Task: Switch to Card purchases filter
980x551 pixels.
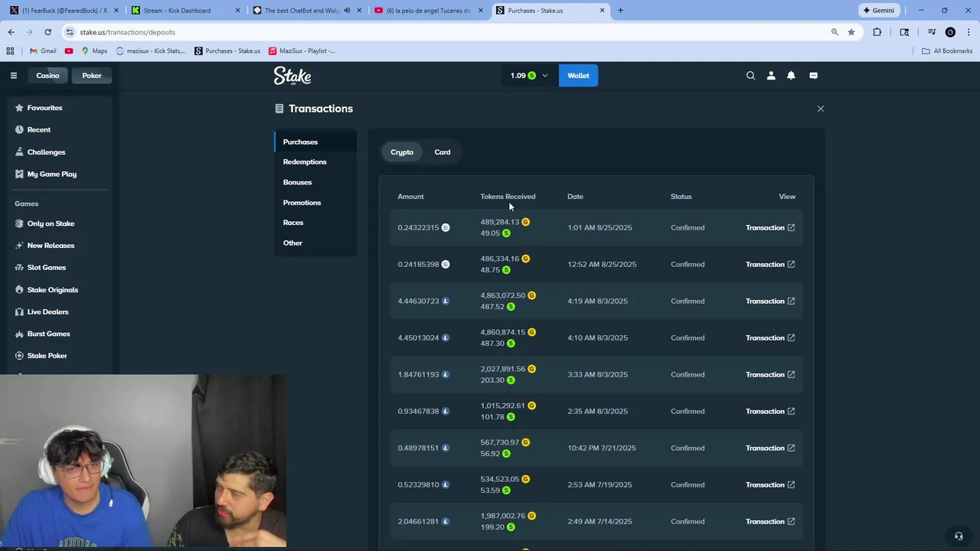Action: tap(443, 152)
